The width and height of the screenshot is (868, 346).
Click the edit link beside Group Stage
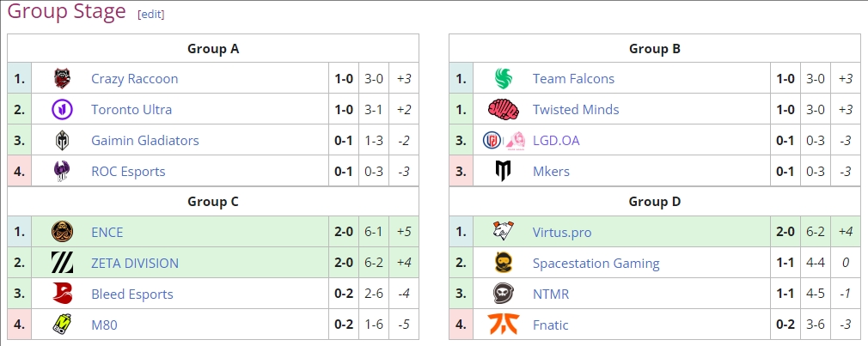pyautogui.click(x=151, y=15)
